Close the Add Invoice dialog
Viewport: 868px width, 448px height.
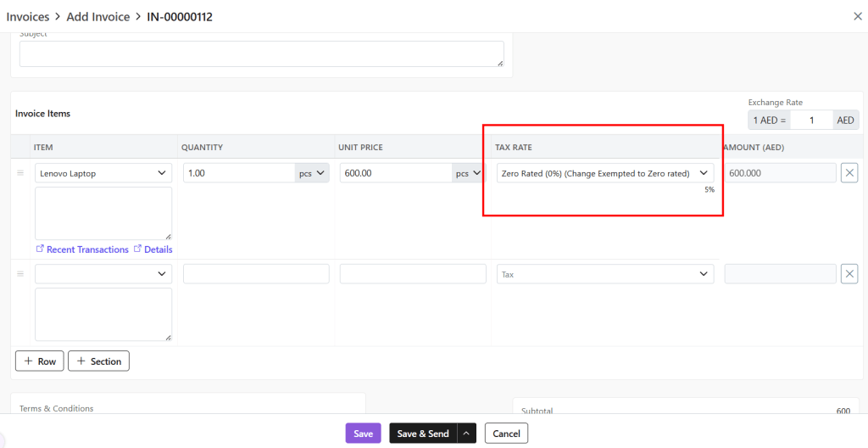point(856,16)
